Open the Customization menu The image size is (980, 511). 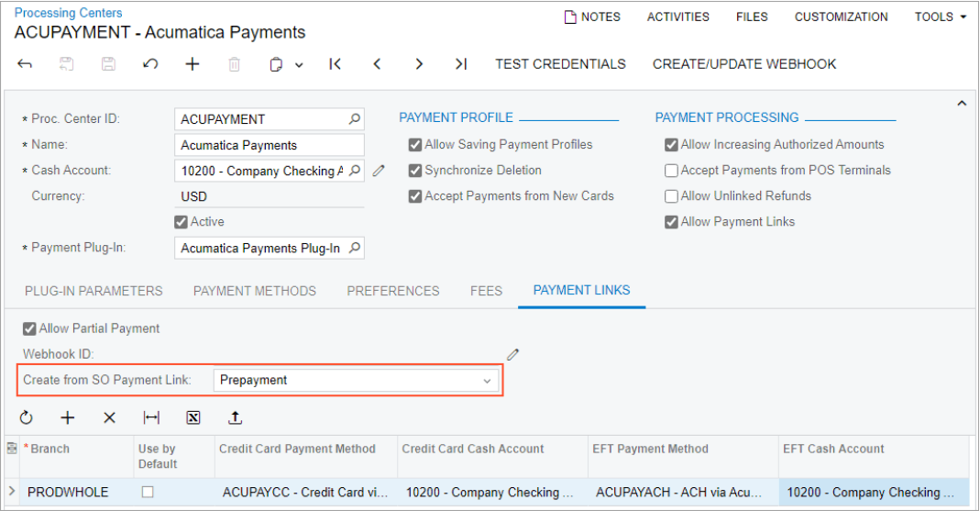click(x=842, y=17)
